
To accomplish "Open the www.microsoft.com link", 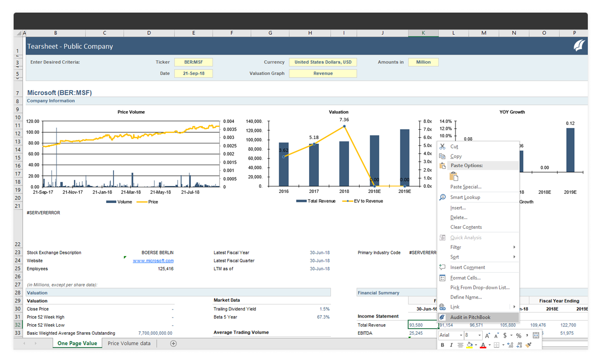I will click(x=153, y=261).
